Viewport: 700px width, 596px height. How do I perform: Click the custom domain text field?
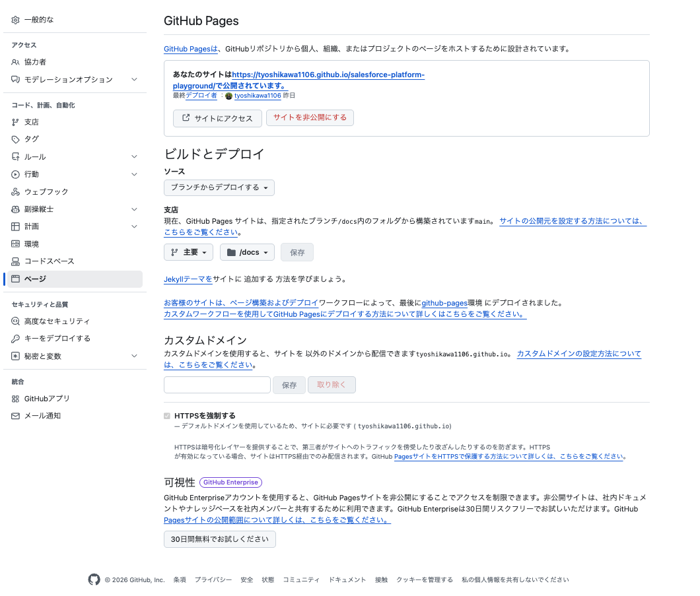click(x=217, y=385)
